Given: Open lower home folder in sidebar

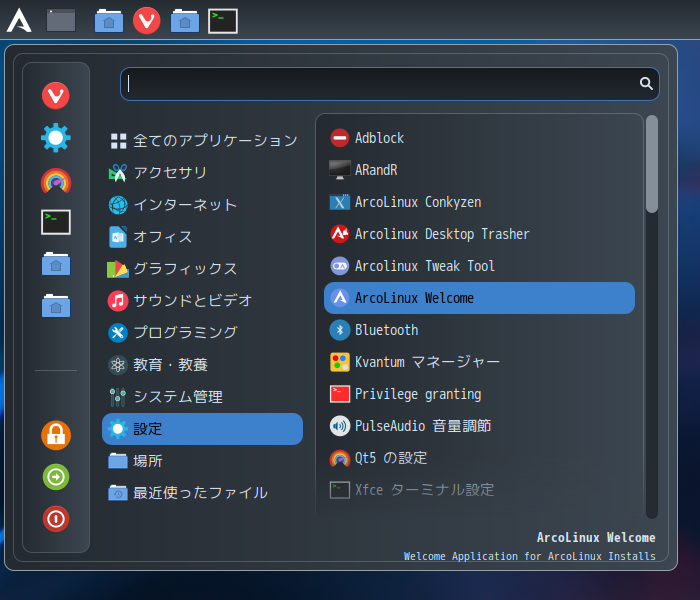Looking at the screenshot, I should [x=56, y=306].
